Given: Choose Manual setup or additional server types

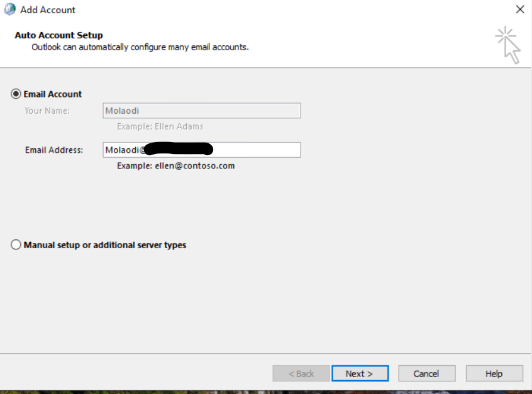Looking at the screenshot, I should tap(16, 245).
